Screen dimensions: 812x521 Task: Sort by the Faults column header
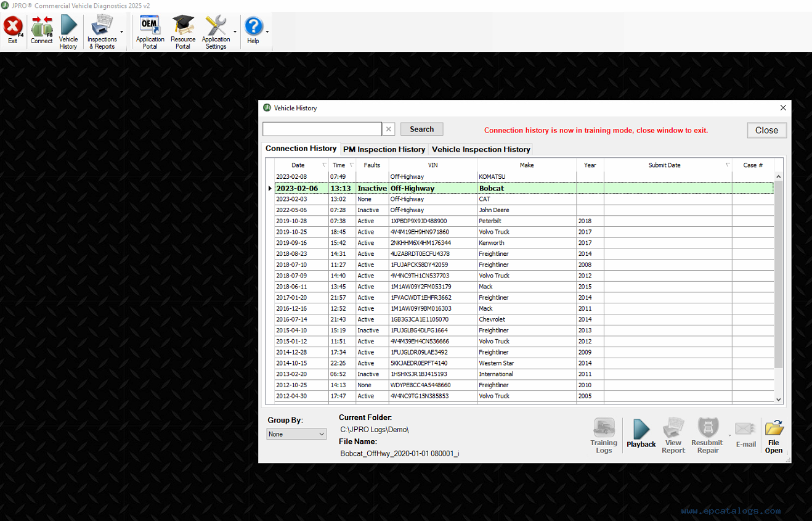point(372,165)
